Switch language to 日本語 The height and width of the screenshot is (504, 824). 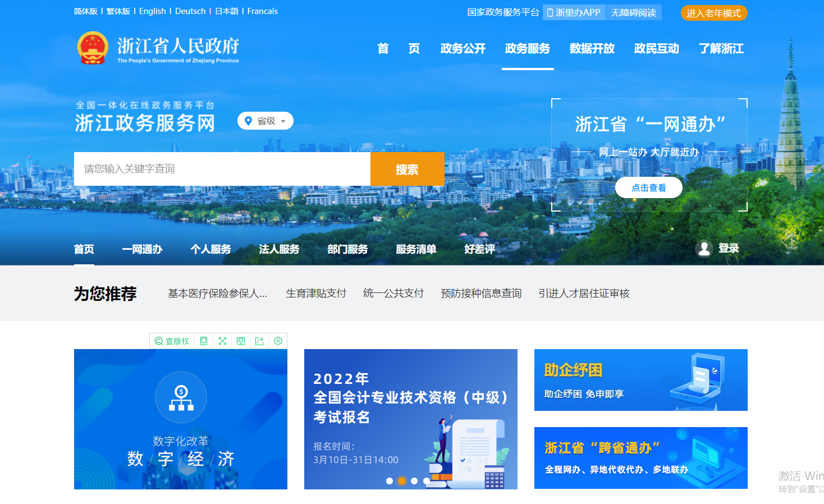[227, 11]
